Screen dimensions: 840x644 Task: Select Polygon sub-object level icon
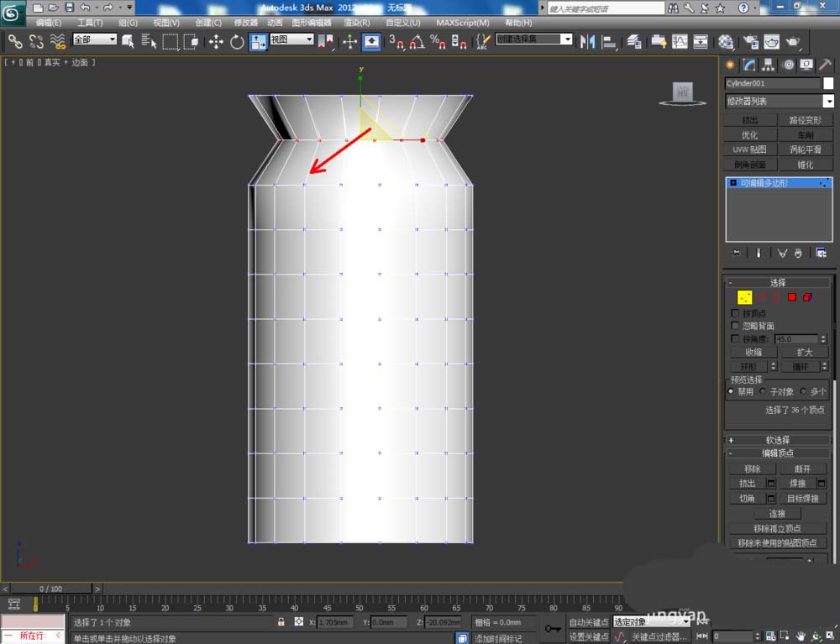(792, 297)
